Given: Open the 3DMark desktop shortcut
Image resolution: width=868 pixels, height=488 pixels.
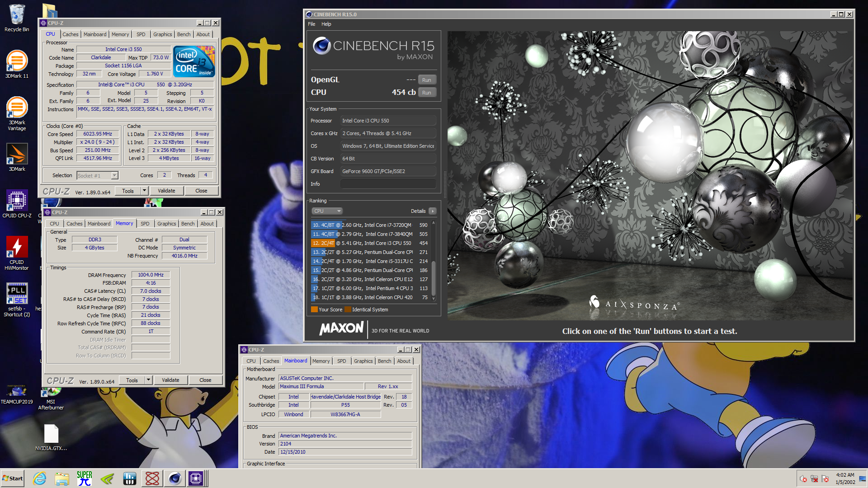Looking at the screenshot, I should (x=17, y=157).
